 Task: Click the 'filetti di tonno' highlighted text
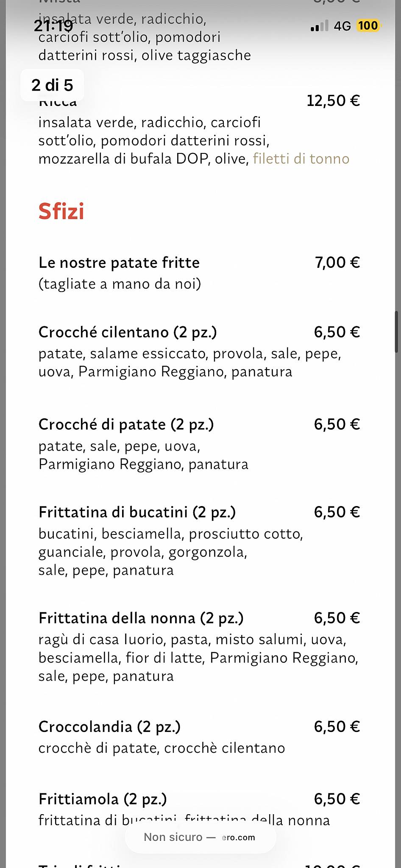click(301, 159)
